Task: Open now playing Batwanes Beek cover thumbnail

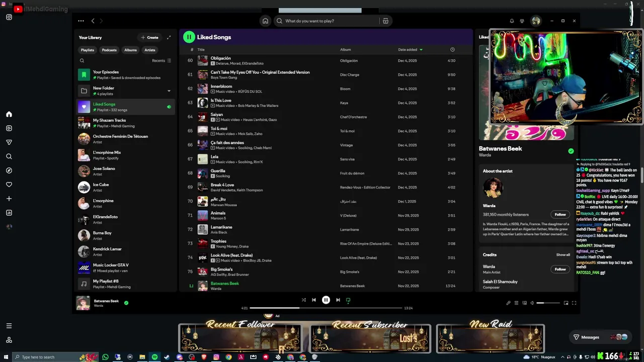Action: point(83,303)
